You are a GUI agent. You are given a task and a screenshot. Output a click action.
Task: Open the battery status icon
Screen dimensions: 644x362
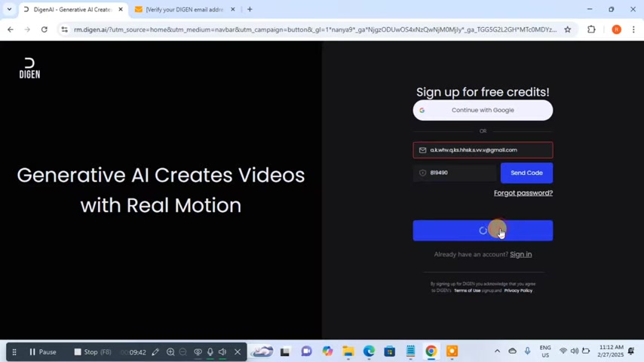pos(586,351)
